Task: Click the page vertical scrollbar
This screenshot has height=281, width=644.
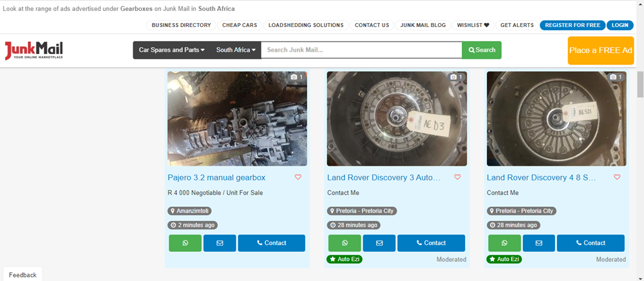Action: click(x=639, y=161)
